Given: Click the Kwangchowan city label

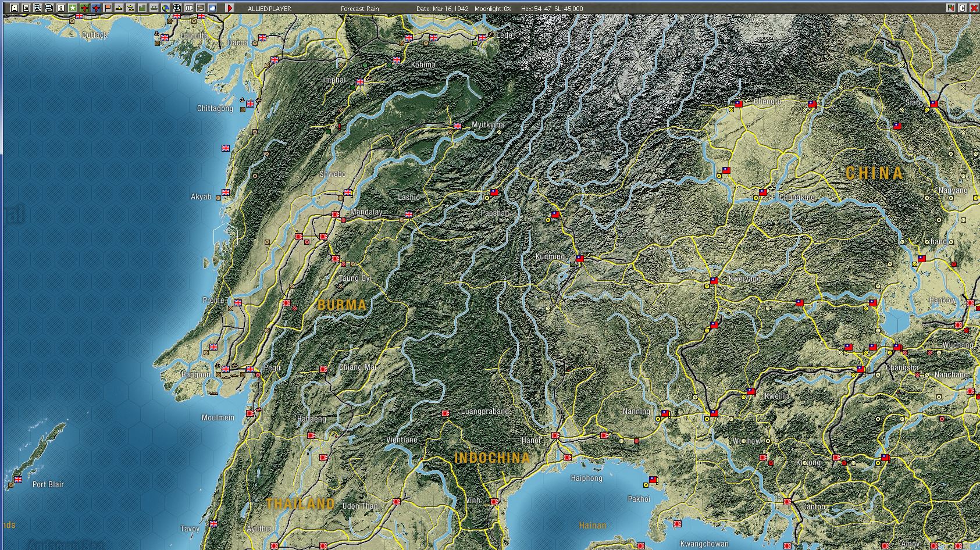Looking at the screenshot, I should 704,544.
